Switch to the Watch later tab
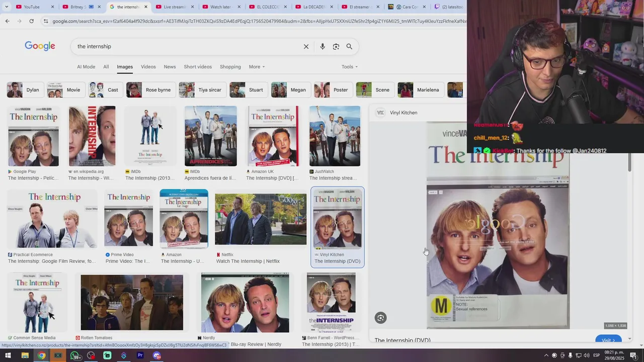 (x=220, y=7)
